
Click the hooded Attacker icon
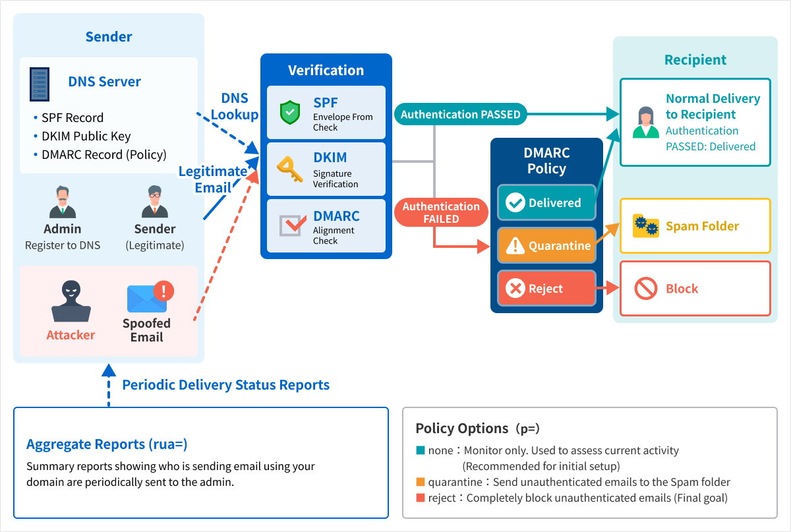tap(71, 301)
